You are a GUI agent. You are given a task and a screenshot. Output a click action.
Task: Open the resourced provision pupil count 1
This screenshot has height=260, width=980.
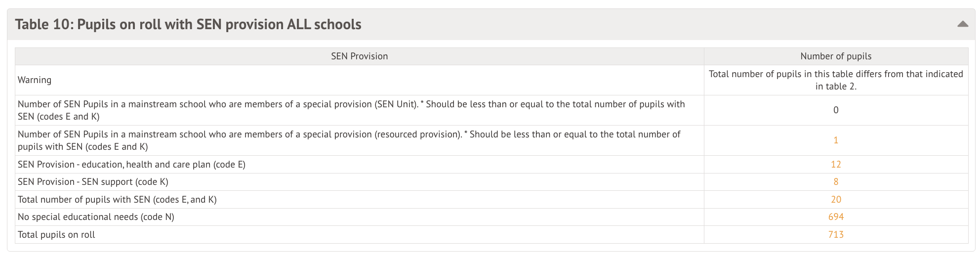point(836,140)
